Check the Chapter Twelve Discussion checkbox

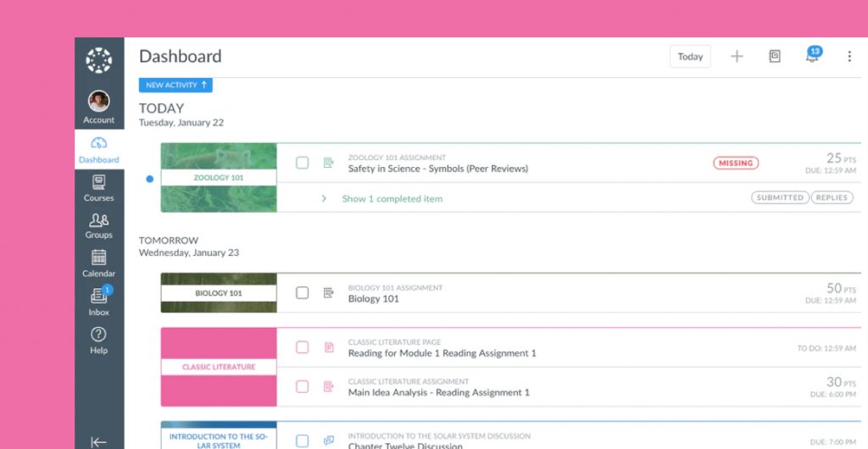coord(303,441)
